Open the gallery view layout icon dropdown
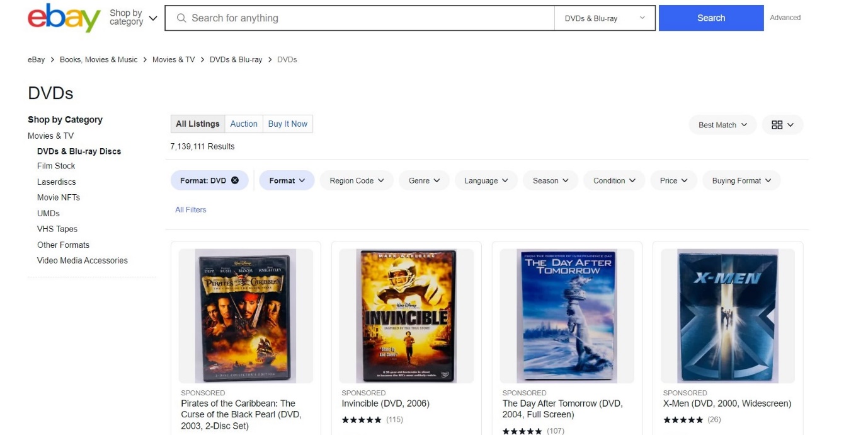 [x=782, y=125]
